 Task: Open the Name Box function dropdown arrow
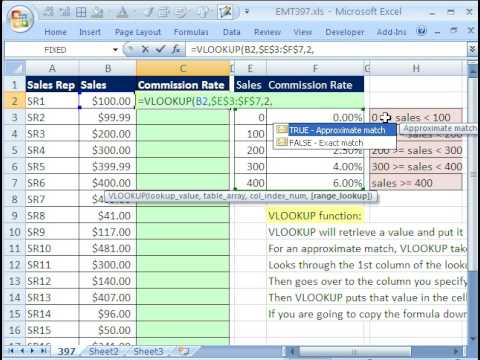(115, 50)
